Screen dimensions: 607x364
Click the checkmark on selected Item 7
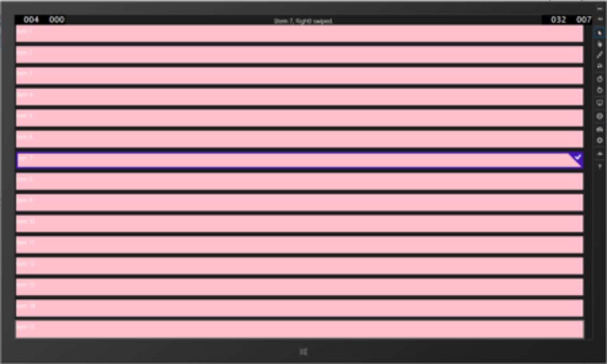[x=578, y=157]
